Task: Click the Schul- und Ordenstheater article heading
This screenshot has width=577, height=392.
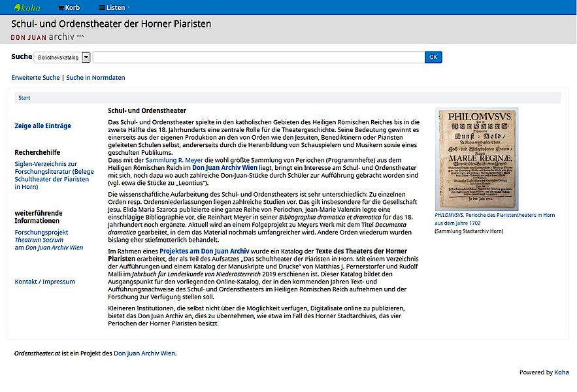Action: pos(147,111)
